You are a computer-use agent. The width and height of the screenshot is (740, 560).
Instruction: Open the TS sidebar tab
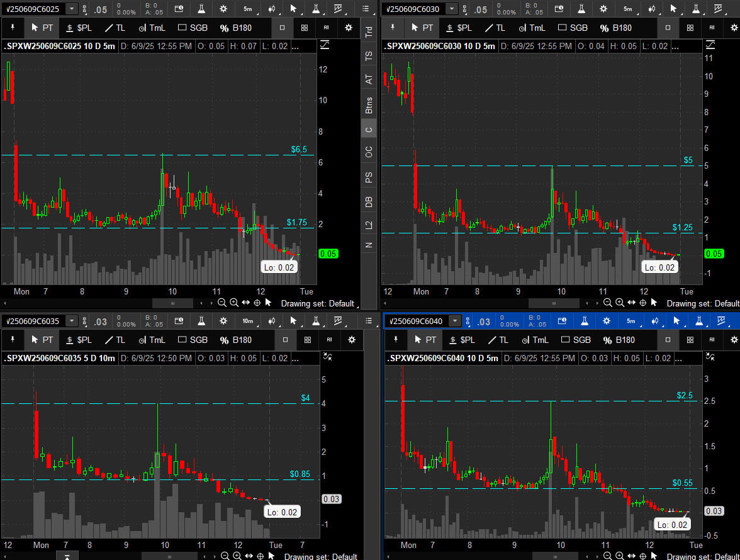[369, 55]
